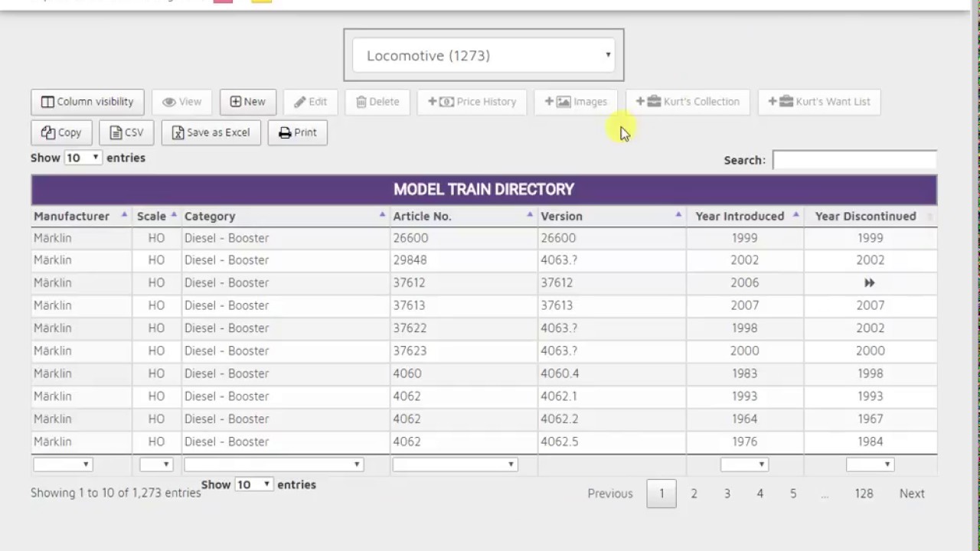Image resolution: width=980 pixels, height=551 pixels.
Task: Create a New record
Action: pyautogui.click(x=248, y=102)
